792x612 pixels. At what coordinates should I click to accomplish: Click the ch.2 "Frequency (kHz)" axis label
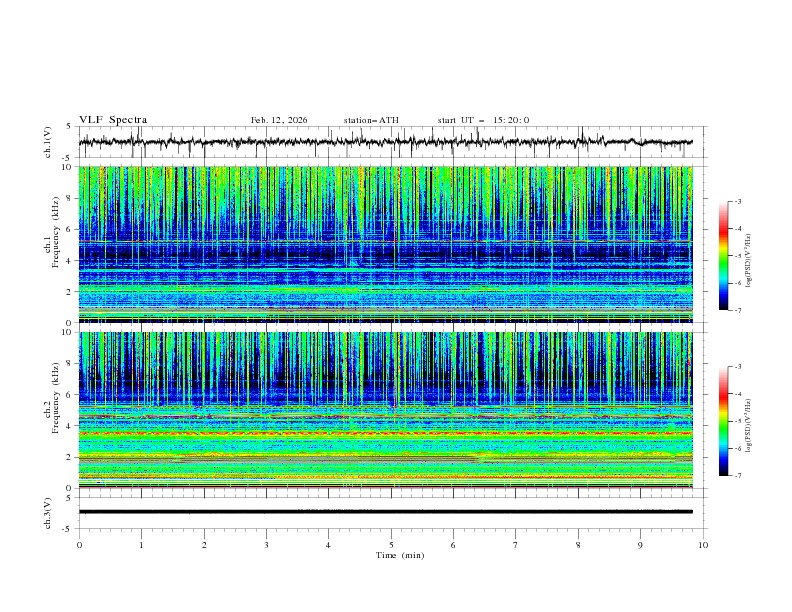pos(55,397)
